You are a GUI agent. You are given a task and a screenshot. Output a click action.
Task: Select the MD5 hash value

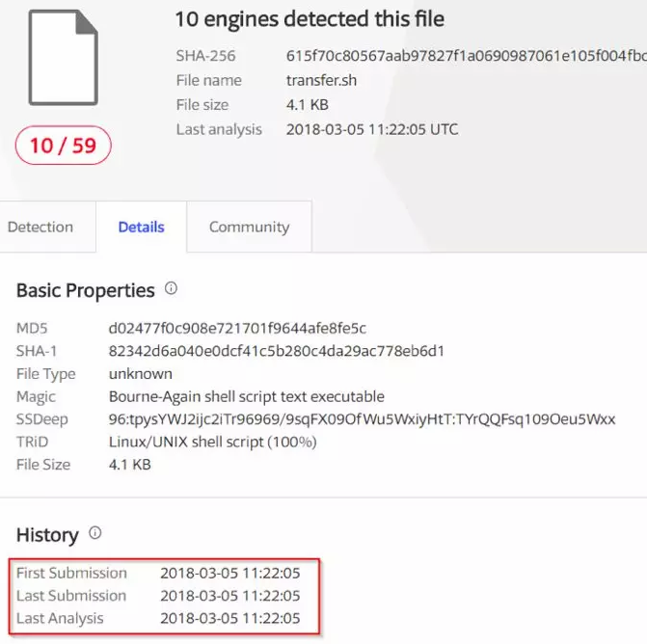click(237, 329)
